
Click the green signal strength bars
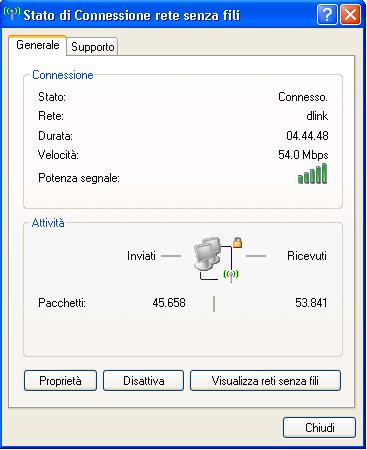312,174
